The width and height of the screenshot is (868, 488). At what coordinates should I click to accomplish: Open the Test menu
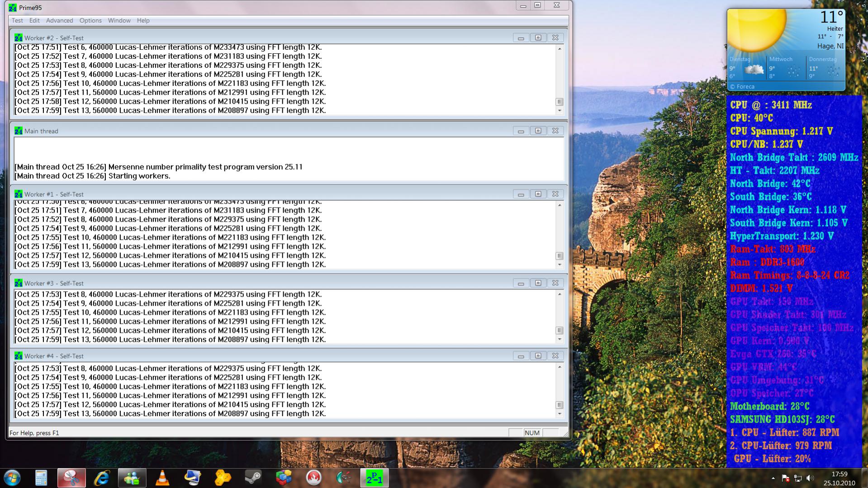pos(17,20)
